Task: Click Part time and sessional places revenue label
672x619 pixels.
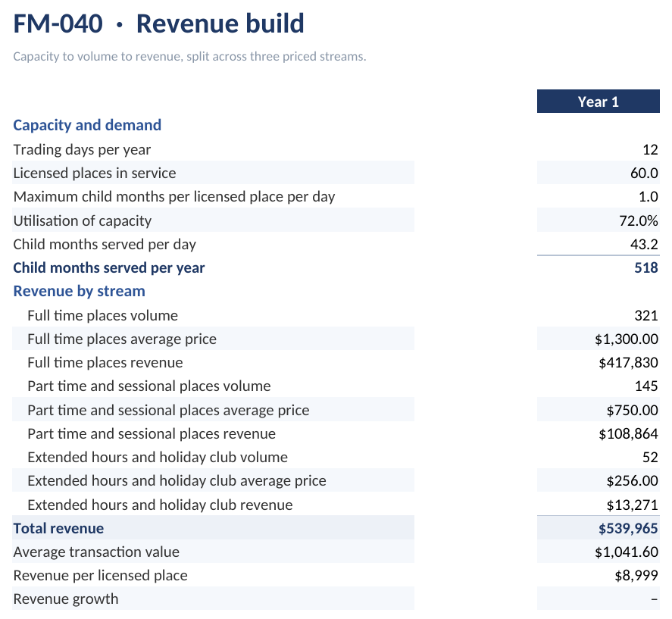Action: [152, 434]
